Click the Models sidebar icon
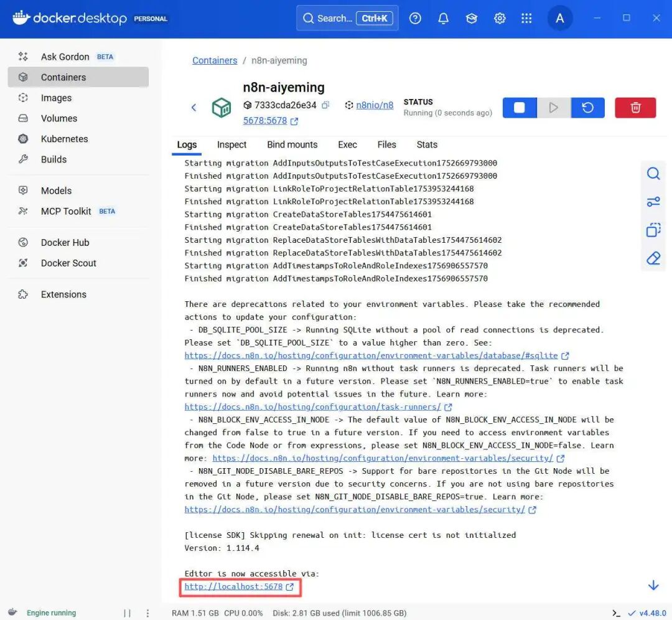The height and width of the screenshot is (620, 672). point(23,190)
